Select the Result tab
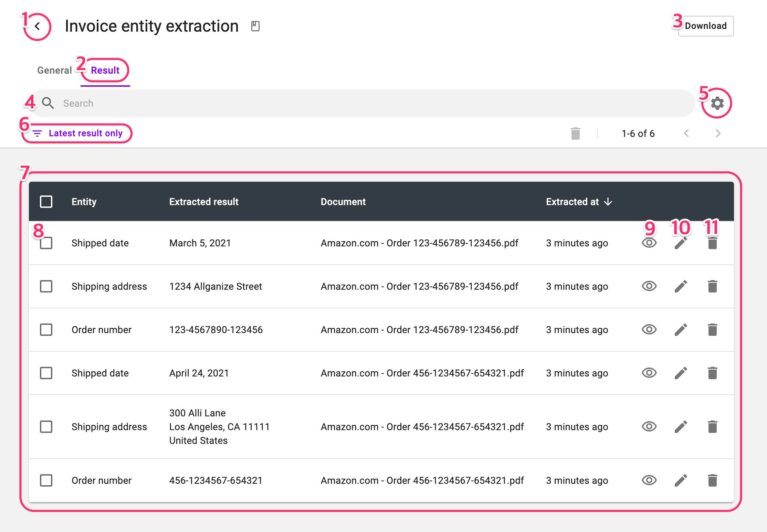 [x=105, y=70]
